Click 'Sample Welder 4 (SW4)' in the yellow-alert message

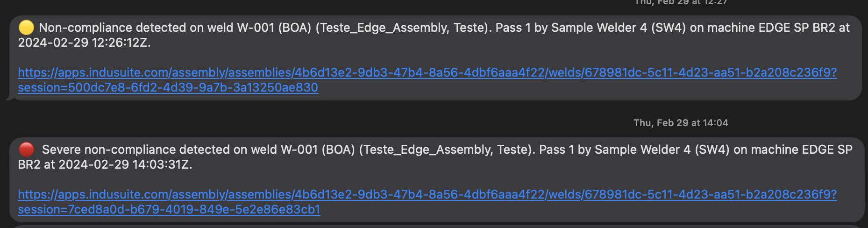click(x=619, y=28)
